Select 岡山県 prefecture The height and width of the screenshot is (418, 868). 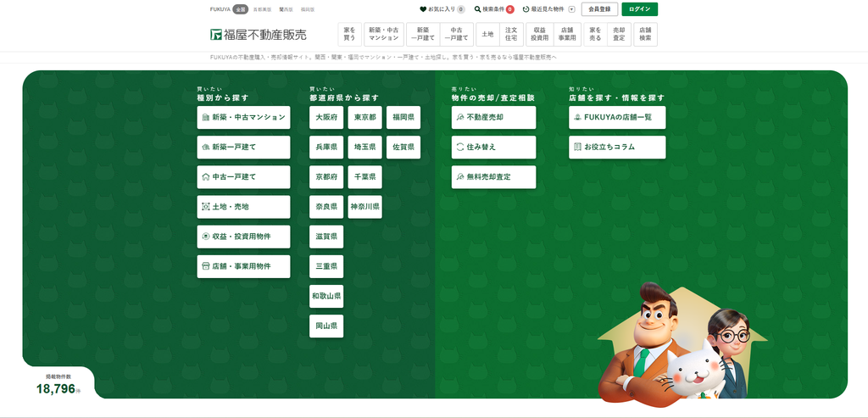point(326,326)
